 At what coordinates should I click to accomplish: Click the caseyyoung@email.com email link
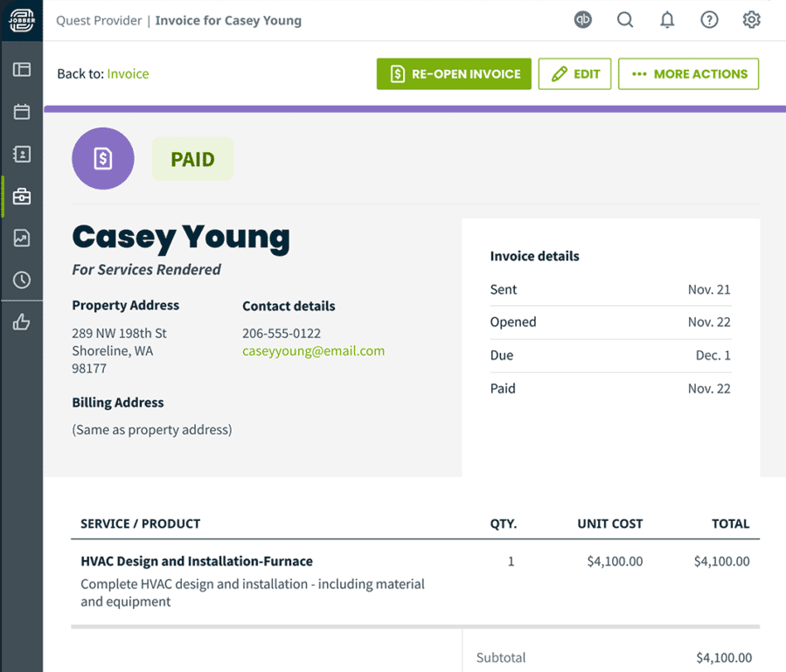tap(313, 351)
